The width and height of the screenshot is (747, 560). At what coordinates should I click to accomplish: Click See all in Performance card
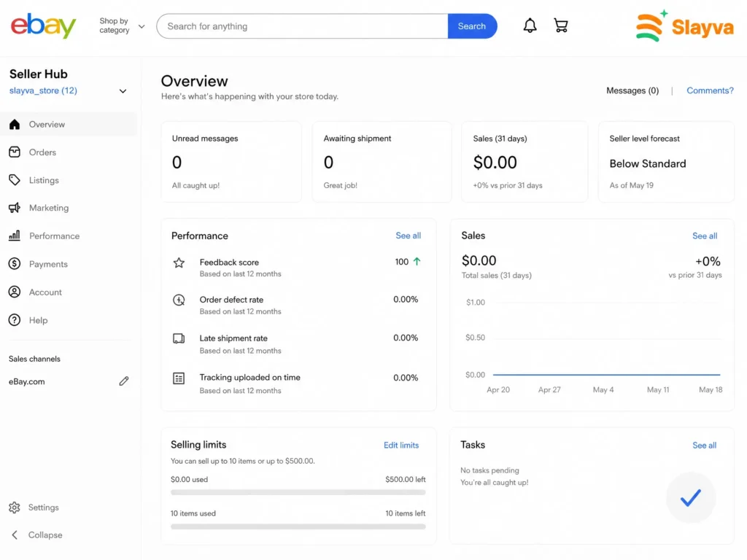click(409, 236)
